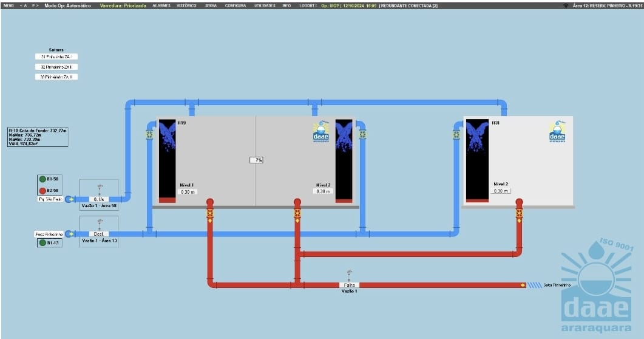This screenshot has width=644, height=339.
Task: Open the HISTÓRICO menu
Action: (x=186, y=5)
